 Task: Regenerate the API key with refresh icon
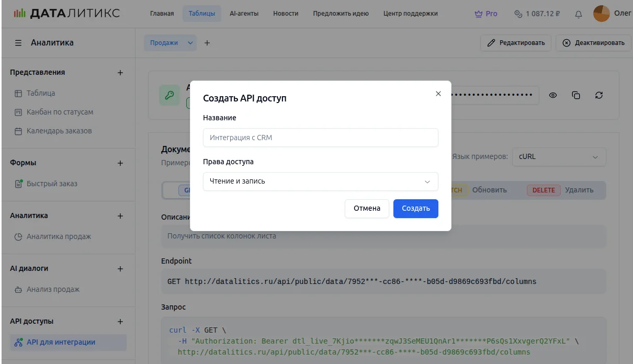point(599,95)
